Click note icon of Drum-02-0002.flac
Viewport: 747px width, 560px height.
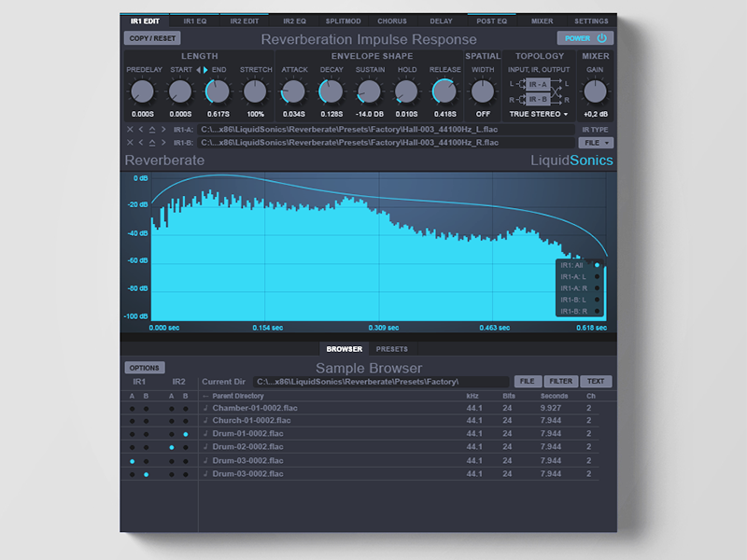coord(205,447)
